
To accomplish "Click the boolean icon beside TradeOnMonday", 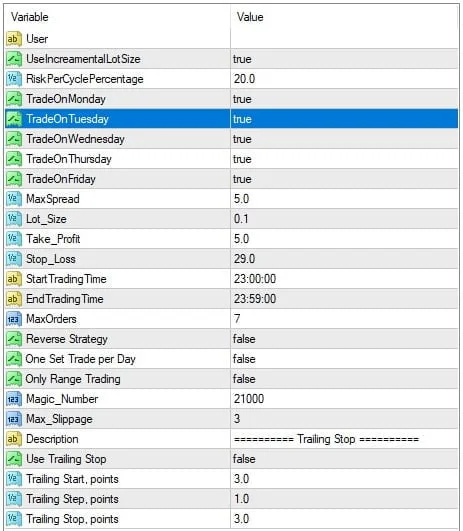I will pyautogui.click(x=14, y=99).
